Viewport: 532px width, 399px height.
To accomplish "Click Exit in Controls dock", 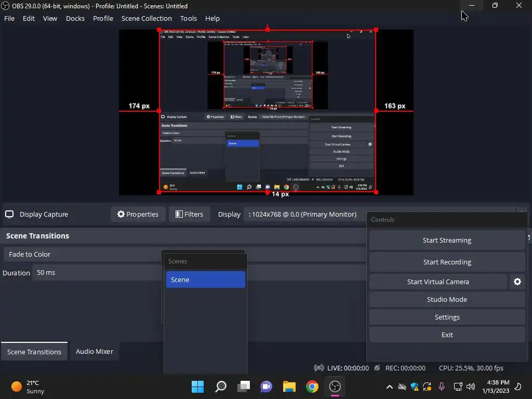I will 447,335.
